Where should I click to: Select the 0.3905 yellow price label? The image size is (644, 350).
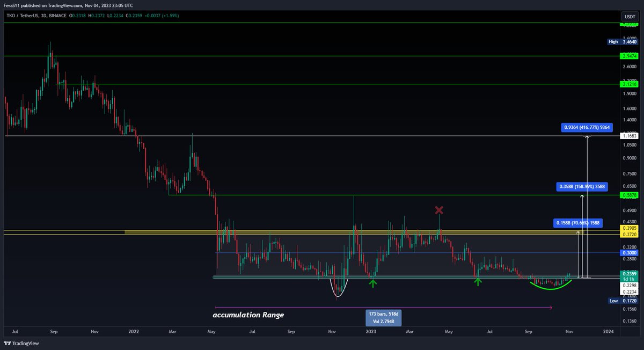point(629,228)
